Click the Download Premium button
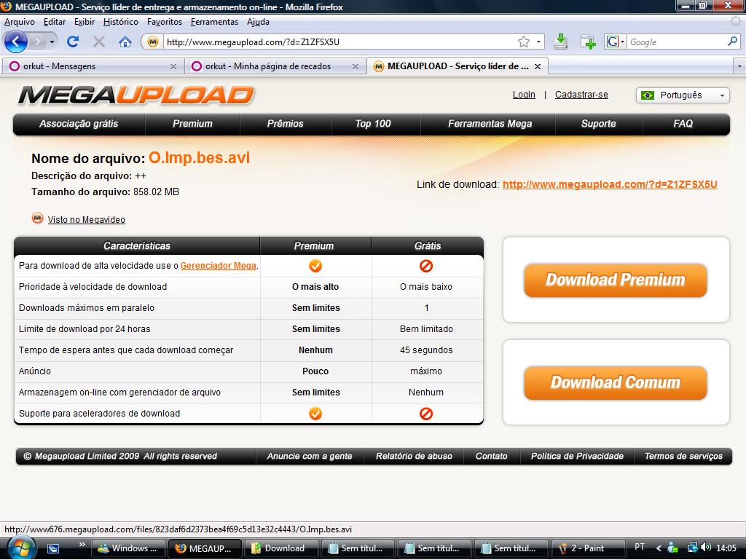Screen dimensions: 746x560 [x=615, y=280]
